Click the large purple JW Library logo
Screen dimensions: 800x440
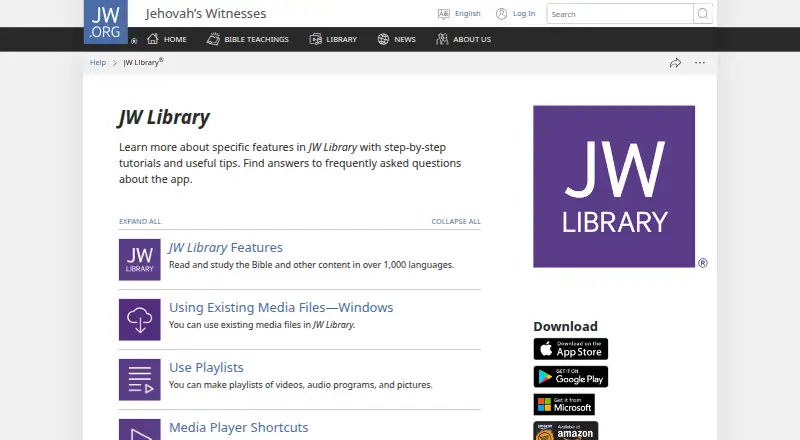click(614, 186)
